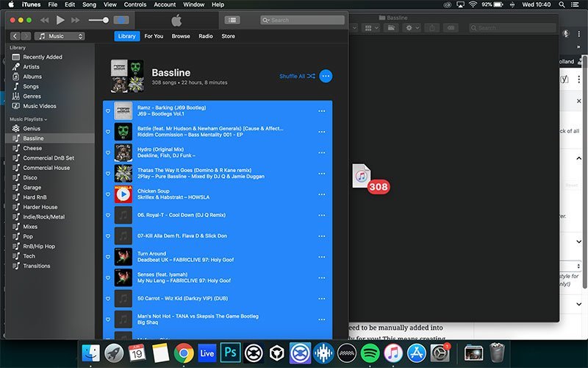Viewport: 588px width, 368px height.
Task: Love the Chicken Soup track
Action: tap(108, 194)
